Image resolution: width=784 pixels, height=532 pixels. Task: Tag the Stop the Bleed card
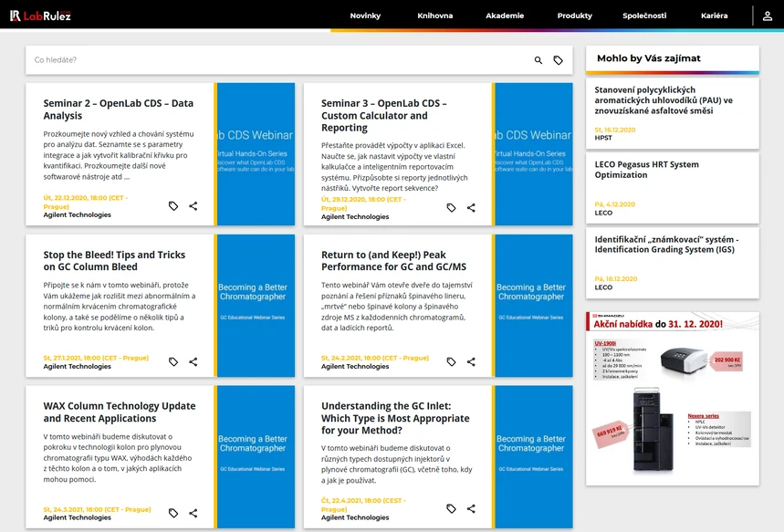[x=173, y=361]
